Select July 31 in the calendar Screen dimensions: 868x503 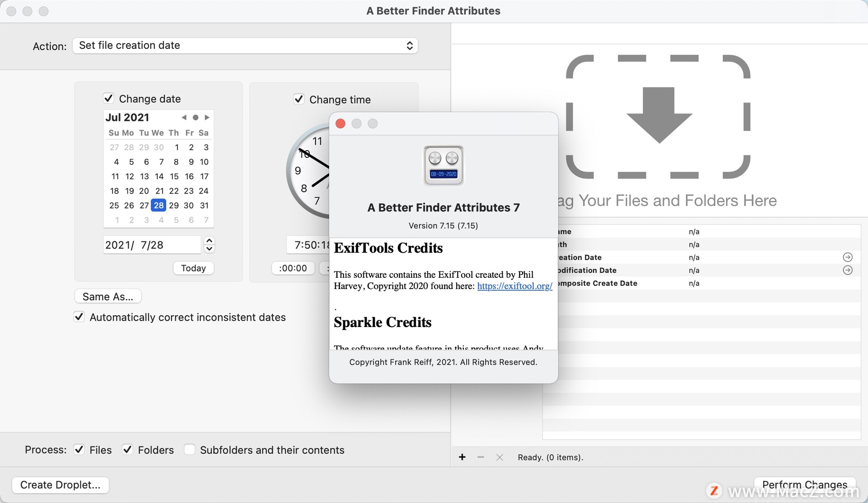[204, 205]
